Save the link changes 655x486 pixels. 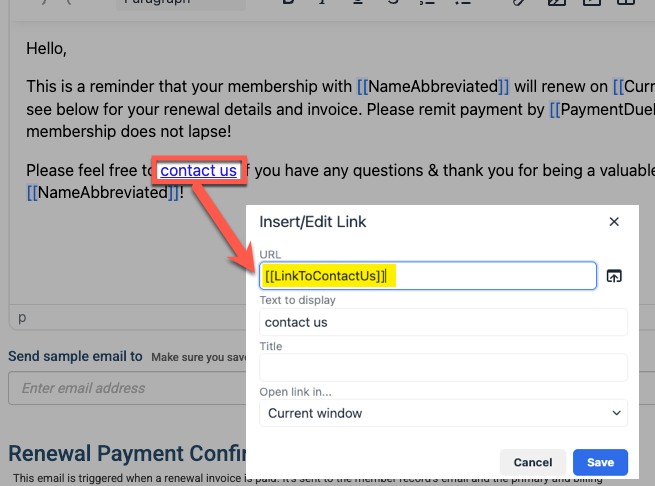tap(600, 462)
